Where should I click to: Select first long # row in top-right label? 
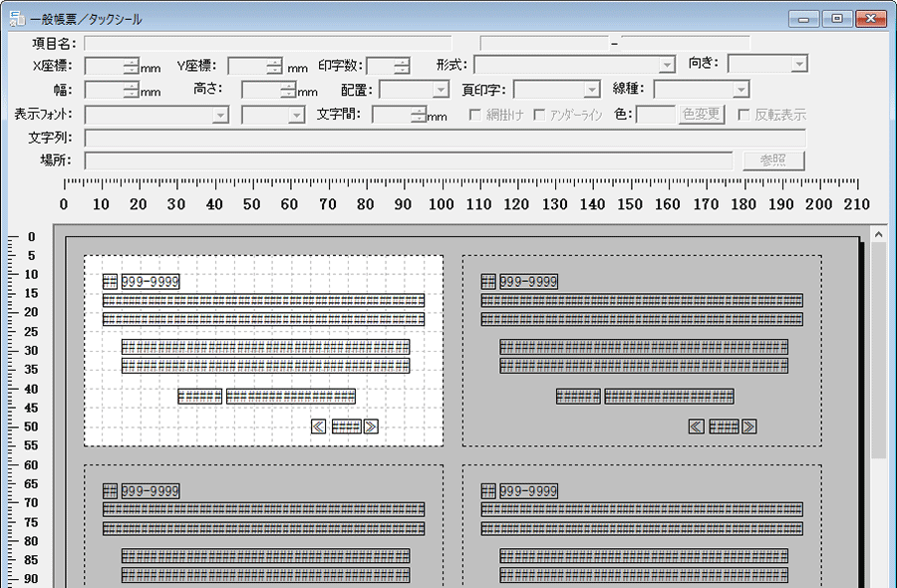[x=642, y=300]
